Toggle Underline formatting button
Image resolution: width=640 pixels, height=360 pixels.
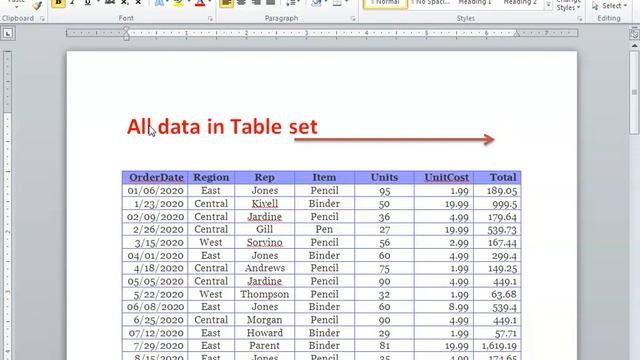(87, 3)
